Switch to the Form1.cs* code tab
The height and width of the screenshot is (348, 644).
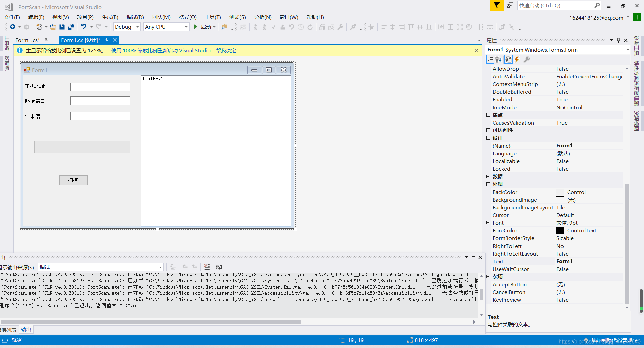coord(28,40)
